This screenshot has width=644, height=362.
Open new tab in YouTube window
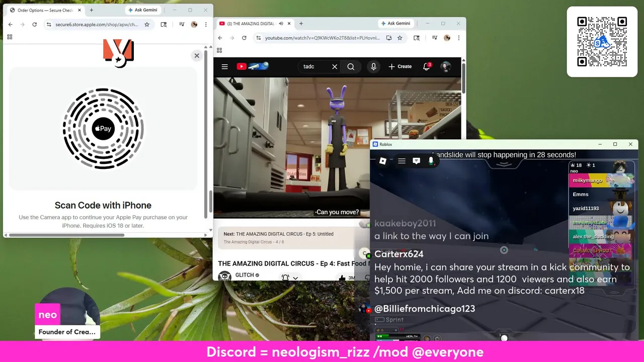tap(301, 24)
